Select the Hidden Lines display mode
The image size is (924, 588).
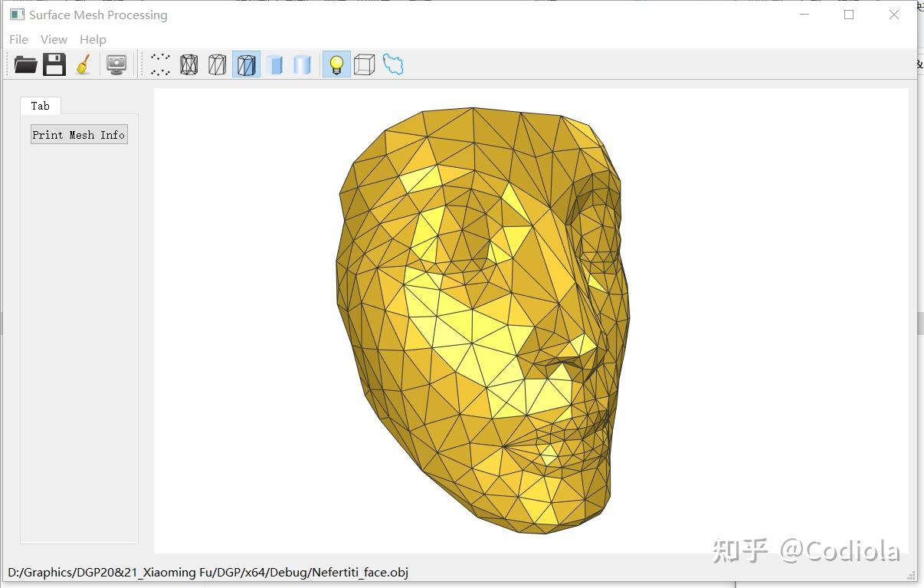(x=217, y=64)
